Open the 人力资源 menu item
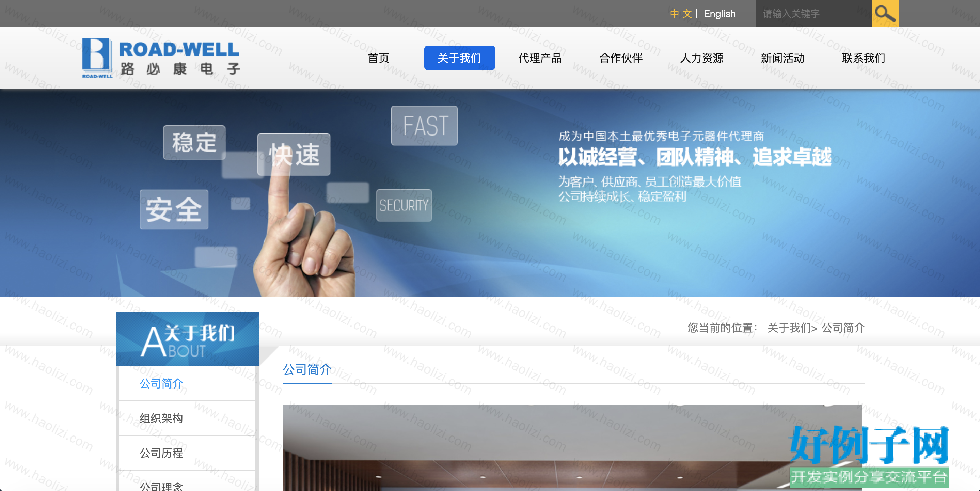Viewport: 980px width, 491px height. coord(701,58)
